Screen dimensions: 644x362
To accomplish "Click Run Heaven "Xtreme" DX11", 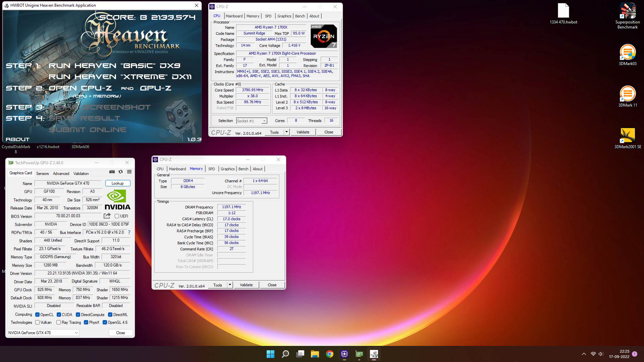I will click(x=120, y=77).
